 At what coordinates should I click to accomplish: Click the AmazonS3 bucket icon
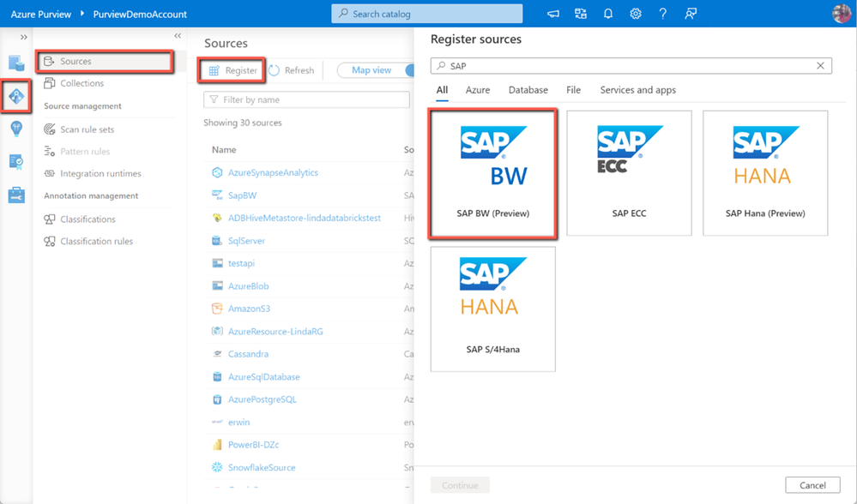tap(217, 309)
